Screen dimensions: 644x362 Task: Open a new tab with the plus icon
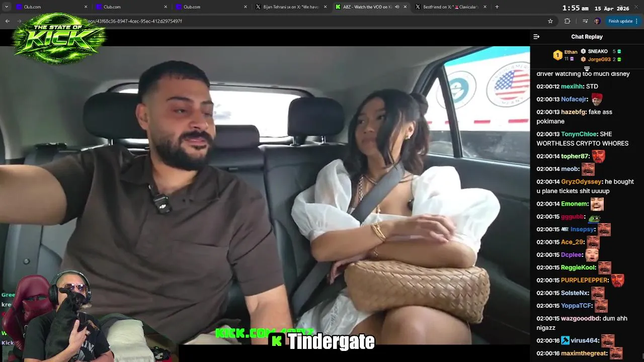click(497, 7)
